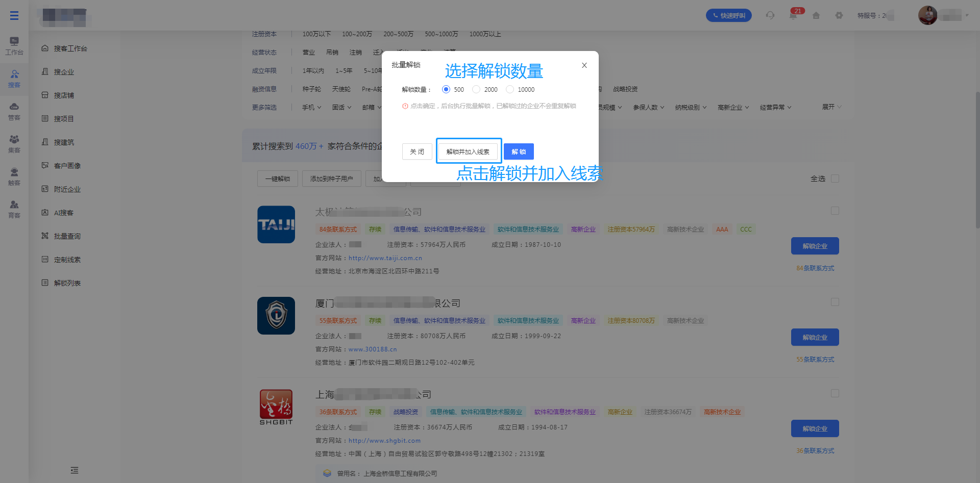Image resolution: width=980 pixels, height=483 pixels.
Task: Open the 管客 sidebar icon
Action: coord(14,112)
